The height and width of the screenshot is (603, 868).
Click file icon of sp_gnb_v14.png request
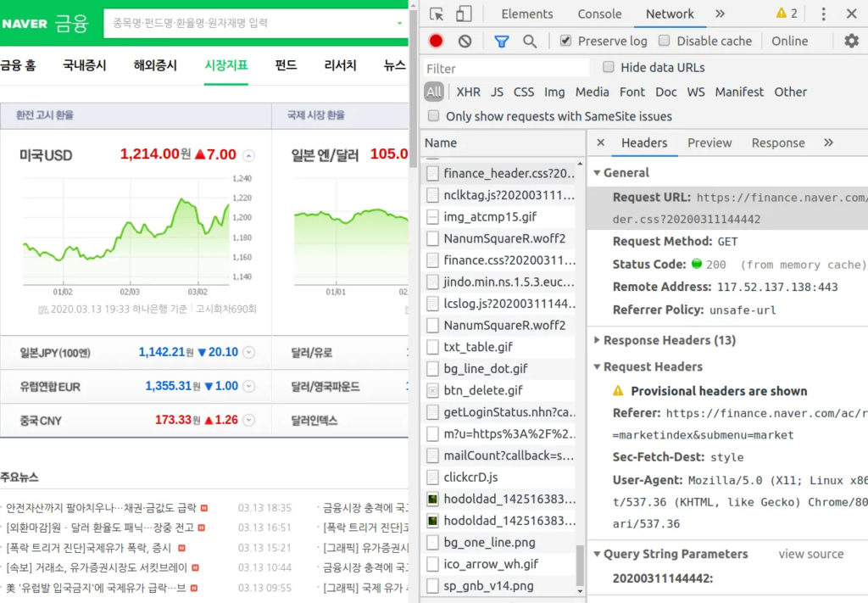click(x=433, y=585)
